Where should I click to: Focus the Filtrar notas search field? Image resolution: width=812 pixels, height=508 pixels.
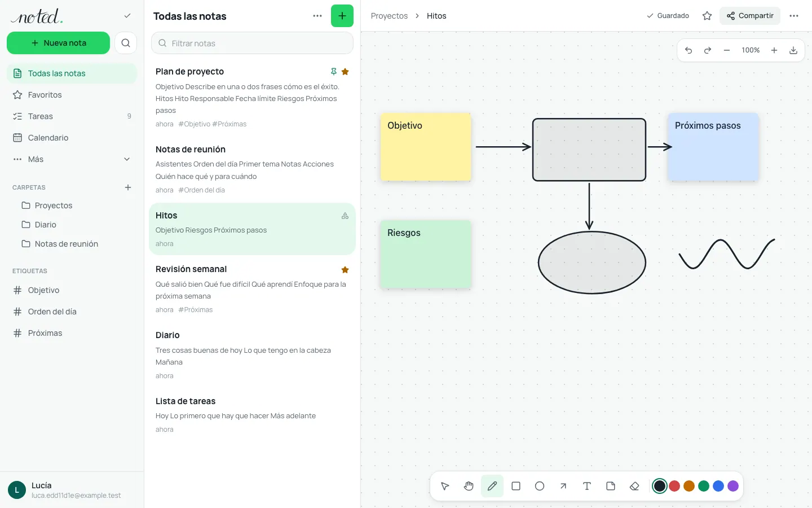tap(252, 43)
